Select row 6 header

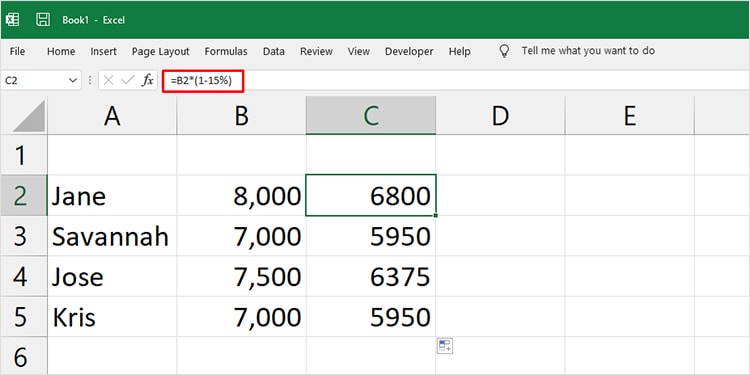(x=24, y=356)
